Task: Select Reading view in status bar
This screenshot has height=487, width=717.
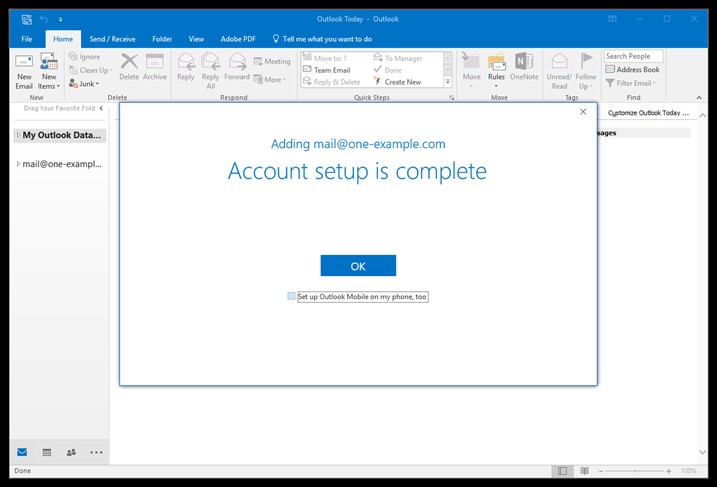Action: tap(584, 471)
